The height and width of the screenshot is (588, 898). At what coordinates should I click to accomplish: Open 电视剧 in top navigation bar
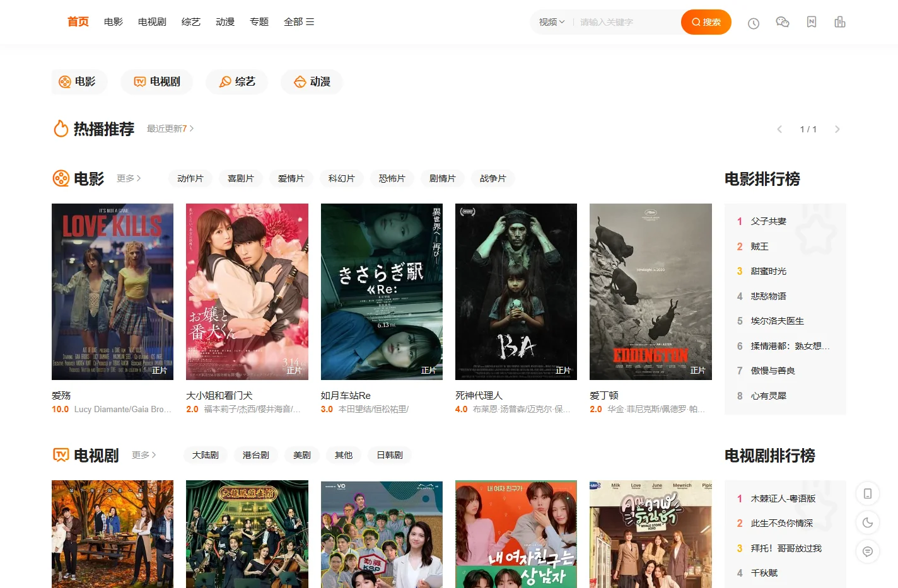point(152,21)
